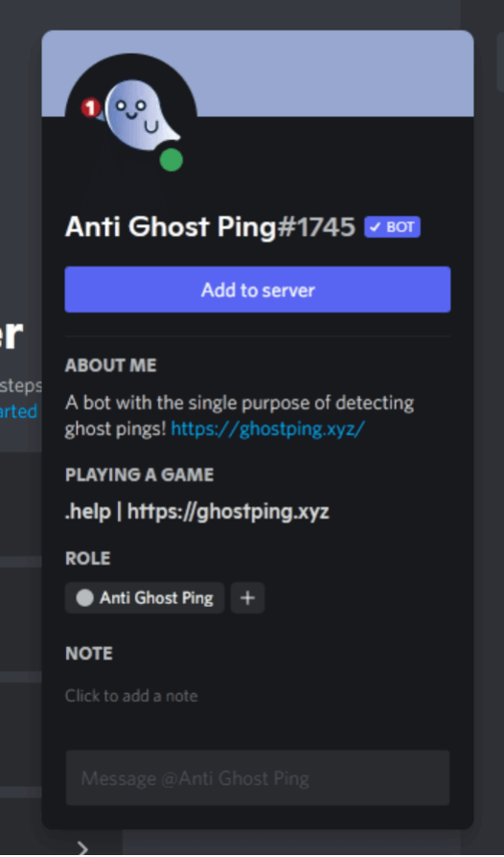Click the '.help | https://ghostping.xyz' activity text
Screen dimensions: 504x857
tap(197, 512)
